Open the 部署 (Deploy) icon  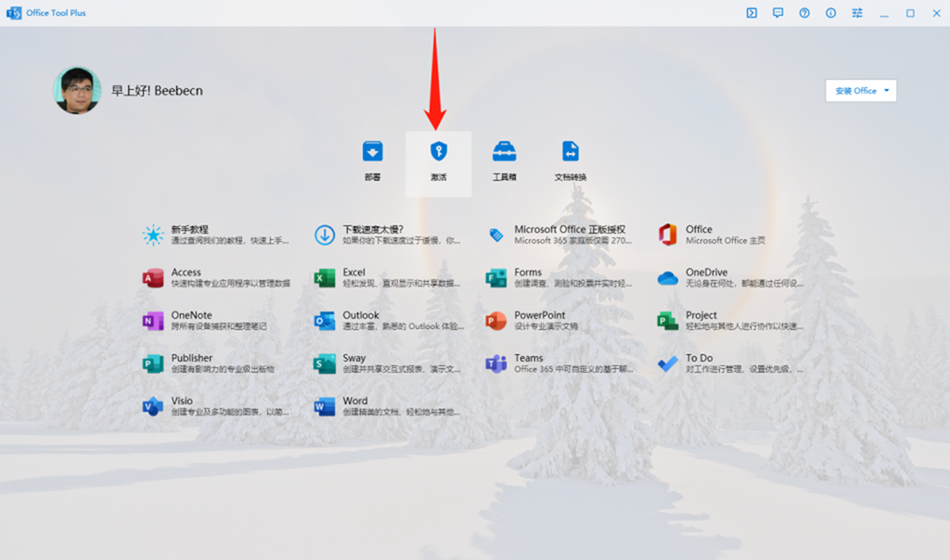pos(373,151)
